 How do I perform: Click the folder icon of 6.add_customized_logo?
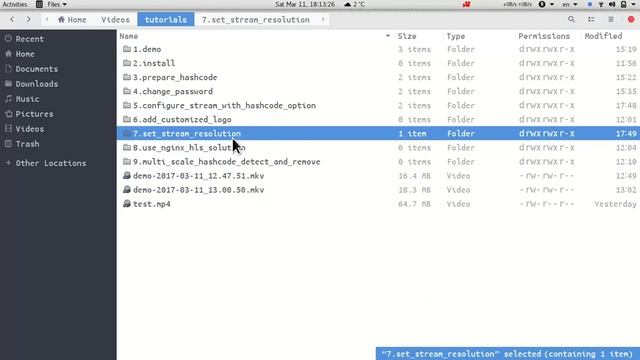click(x=127, y=119)
